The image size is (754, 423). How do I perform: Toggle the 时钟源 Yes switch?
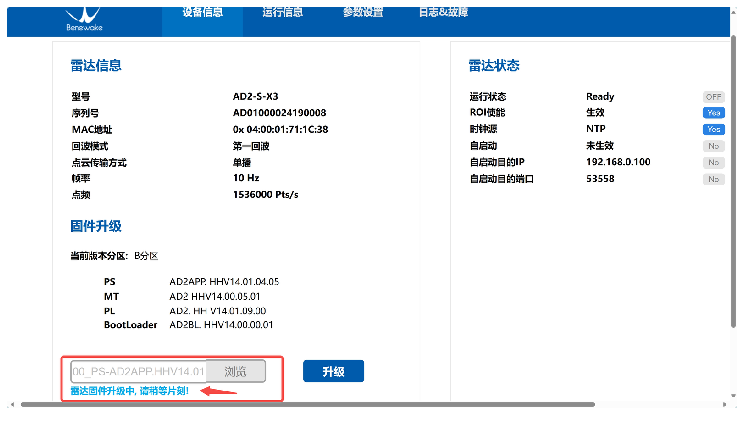point(714,129)
